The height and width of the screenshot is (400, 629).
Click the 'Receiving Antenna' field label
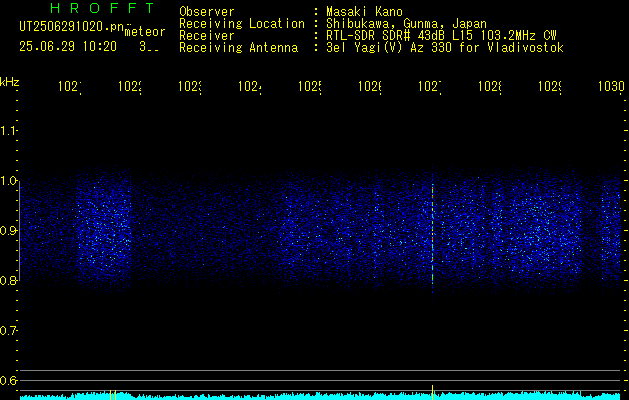click(238, 48)
